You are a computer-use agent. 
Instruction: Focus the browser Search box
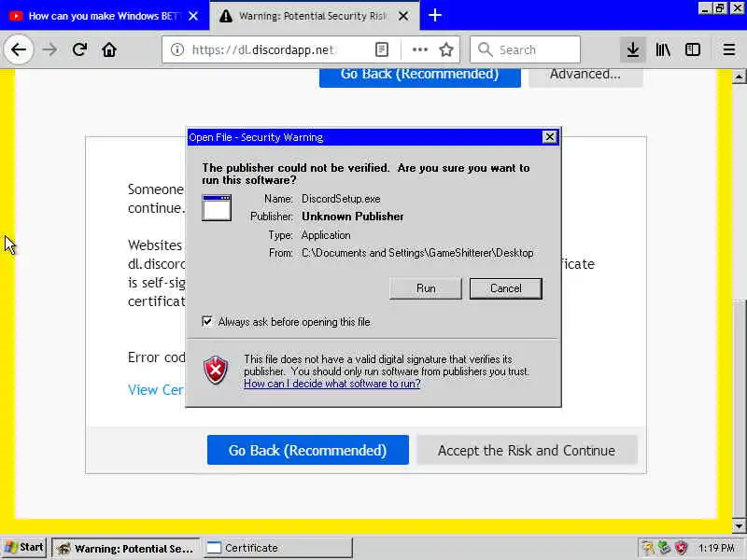click(x=525, y=49)
